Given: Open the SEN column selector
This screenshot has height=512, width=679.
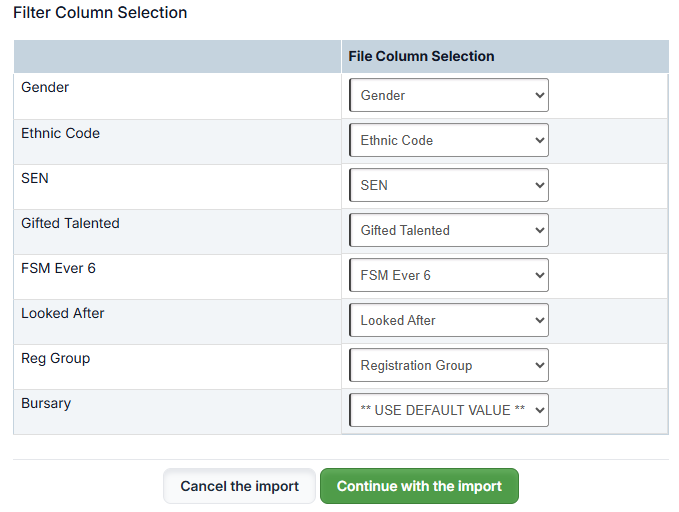Looking at the screenshot, I should tap(448, 186).
